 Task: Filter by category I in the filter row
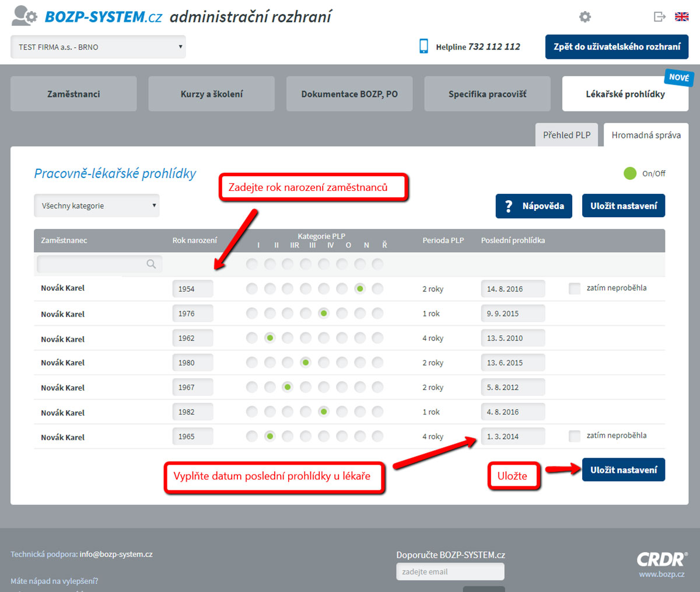[251, 264]
